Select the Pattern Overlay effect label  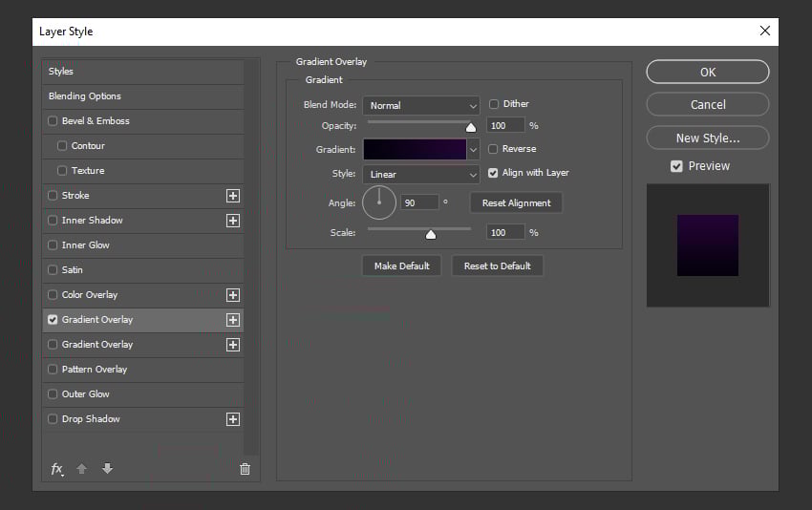point(95,370)
